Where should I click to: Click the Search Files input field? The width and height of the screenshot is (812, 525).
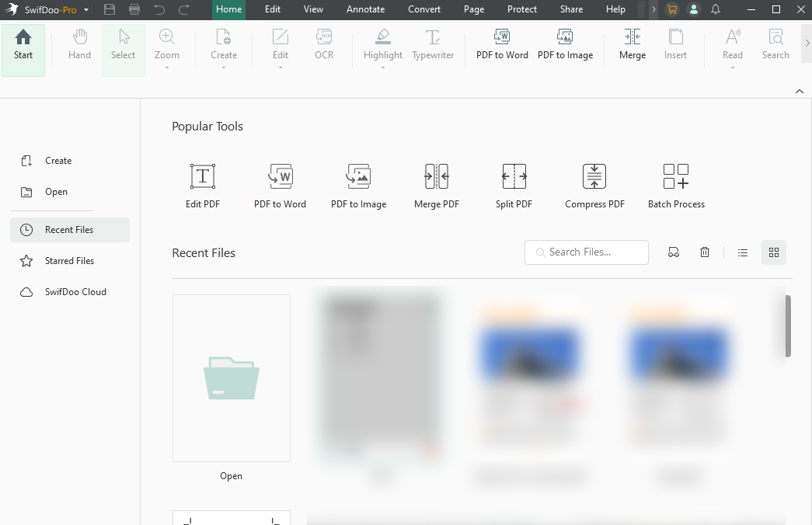point(587,252)
